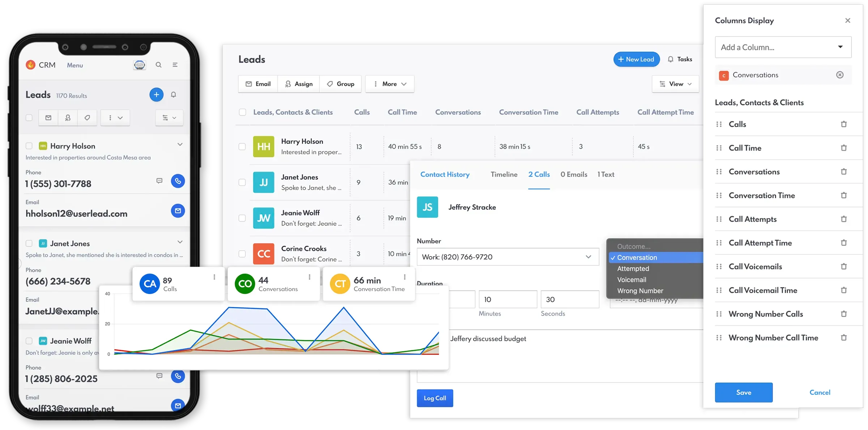The height and width of the screenshot is (430, 868).
Task: Click the Minutes duration input field
Action: pos(507,299)
